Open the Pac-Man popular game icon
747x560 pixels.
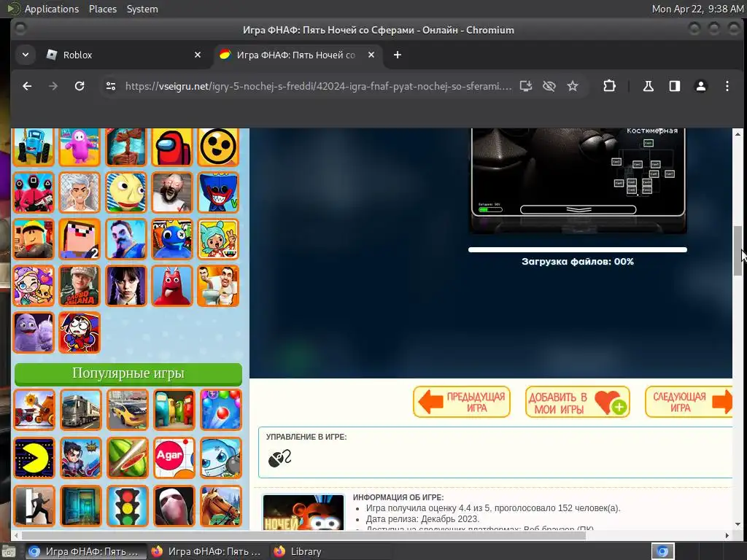coord(34,458)
